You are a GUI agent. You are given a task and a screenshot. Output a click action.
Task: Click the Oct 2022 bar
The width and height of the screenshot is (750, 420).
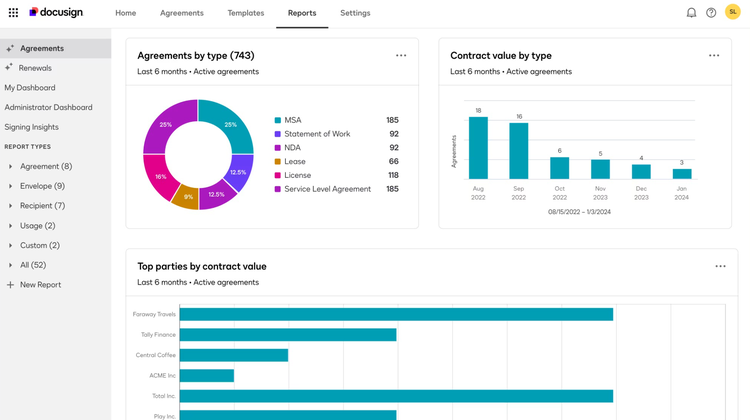pyautogui.click(x=560, y=168)
